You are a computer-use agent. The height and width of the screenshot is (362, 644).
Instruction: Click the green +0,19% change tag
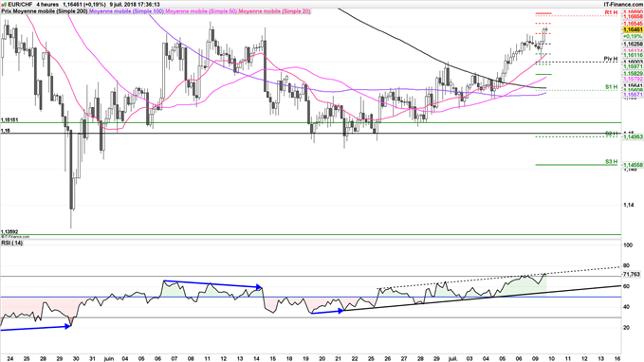[633, 37]
